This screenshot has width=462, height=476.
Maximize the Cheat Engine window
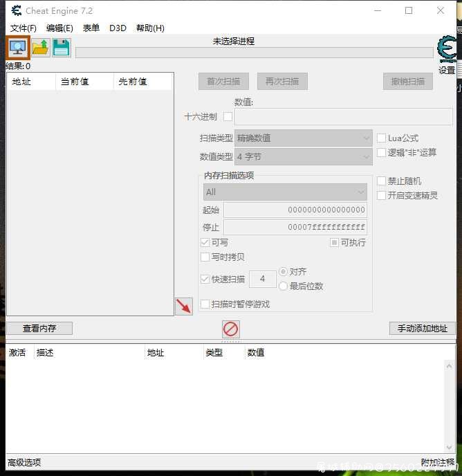(409, 10)
